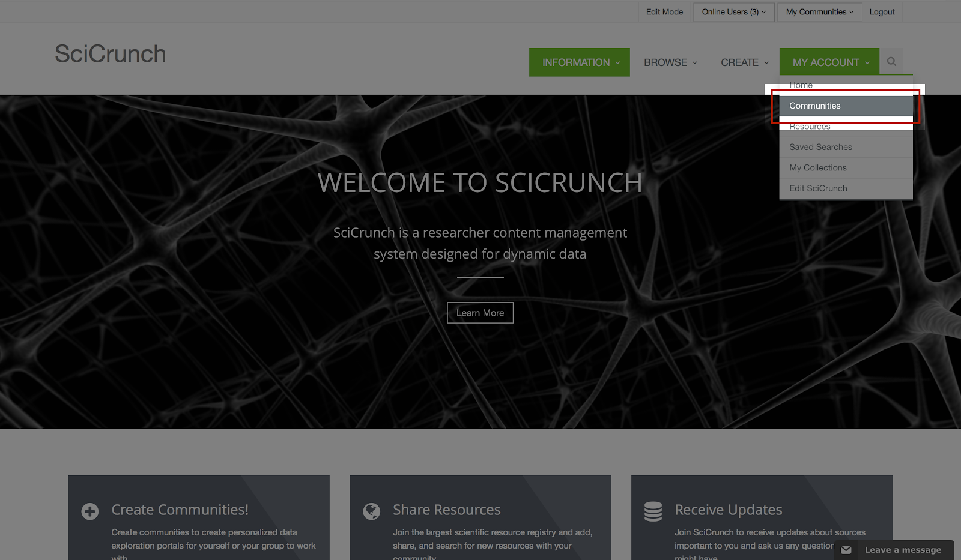Choose Edit SciCrunch menu entry
This screenshot has width=961, height=560.
[846, 188]
